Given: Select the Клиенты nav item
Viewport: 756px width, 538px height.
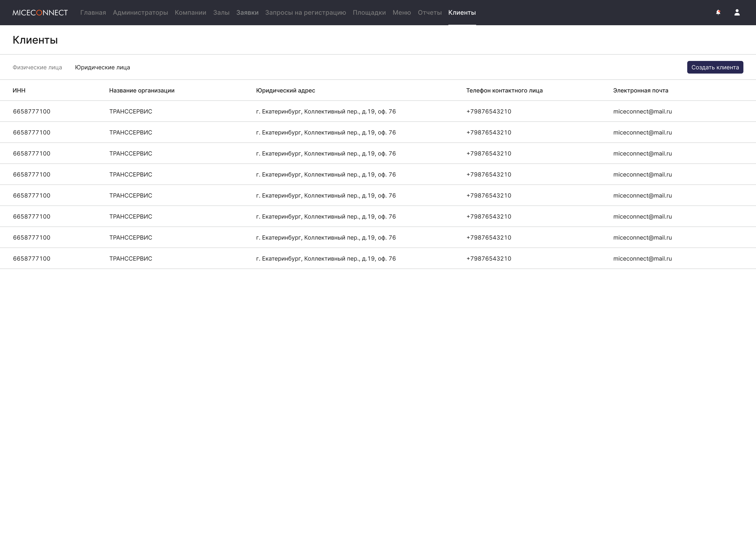Looking at the screenshot, I should [462, 13].
